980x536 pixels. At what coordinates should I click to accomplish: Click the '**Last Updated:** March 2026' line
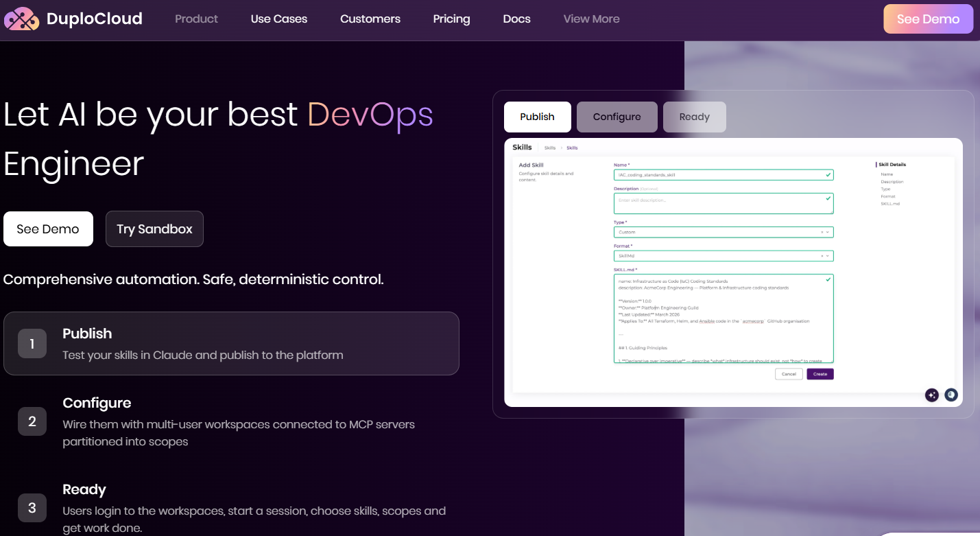pos(647,314)
